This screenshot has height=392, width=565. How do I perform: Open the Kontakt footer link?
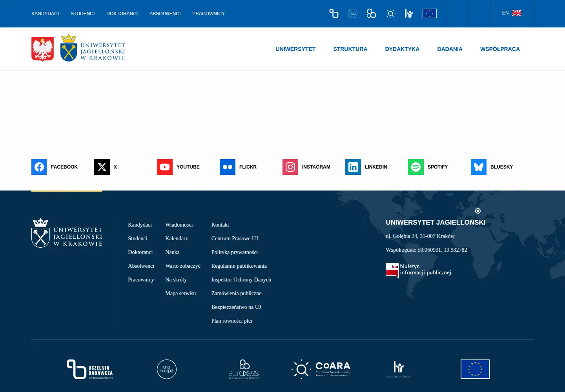220,225
